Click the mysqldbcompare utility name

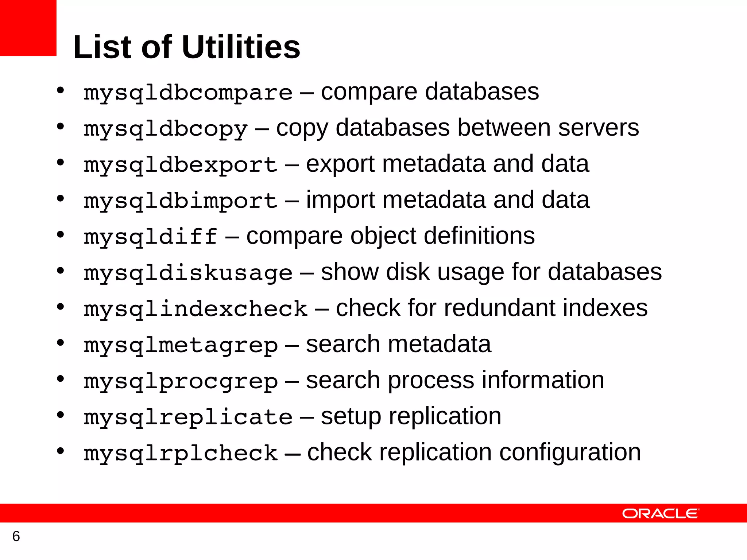188,93
